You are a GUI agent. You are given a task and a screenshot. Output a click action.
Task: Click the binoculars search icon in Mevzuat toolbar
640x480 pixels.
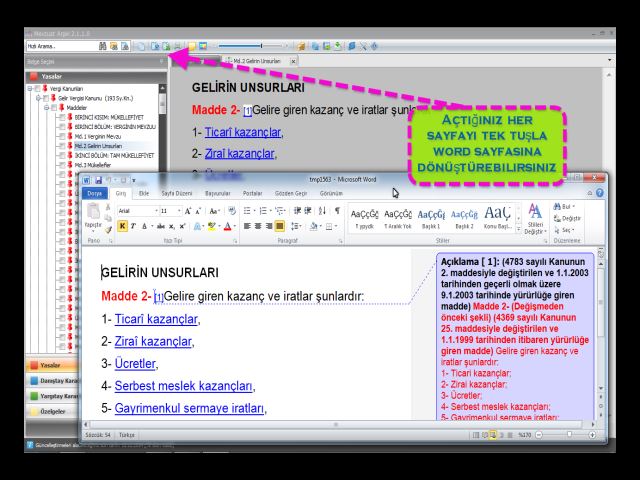coord(102,46)
